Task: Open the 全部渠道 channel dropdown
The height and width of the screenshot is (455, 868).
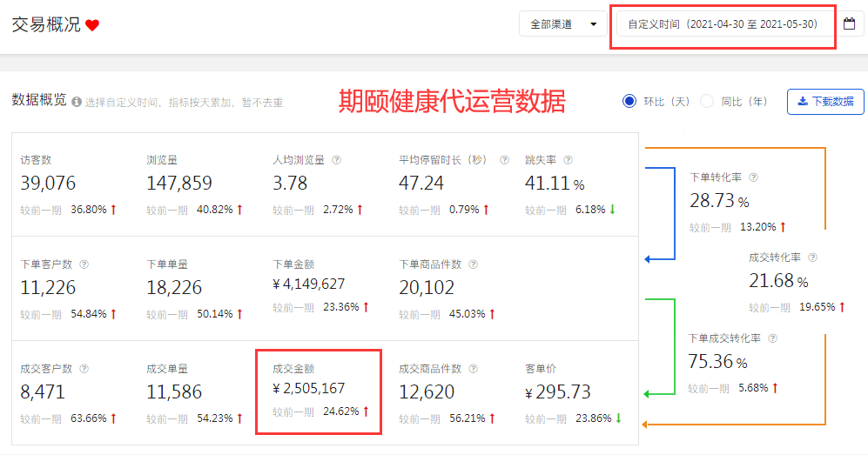Action: 563,24
